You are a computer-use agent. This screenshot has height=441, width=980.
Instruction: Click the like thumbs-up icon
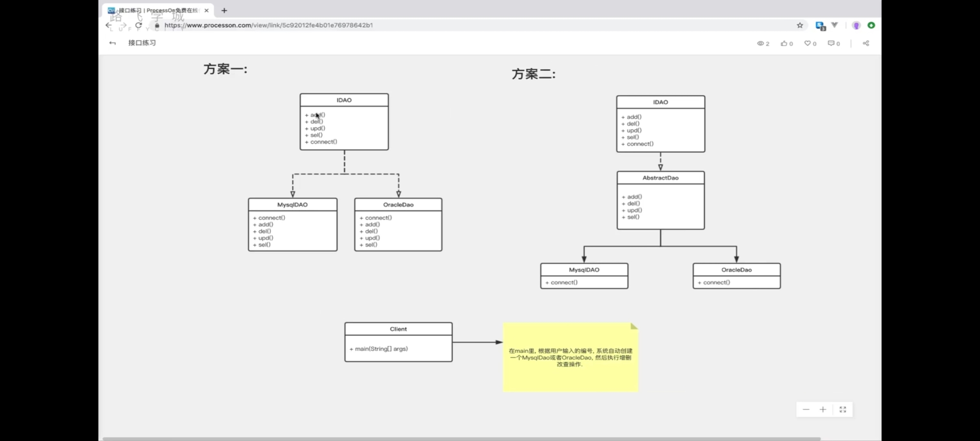coord(784,43)
